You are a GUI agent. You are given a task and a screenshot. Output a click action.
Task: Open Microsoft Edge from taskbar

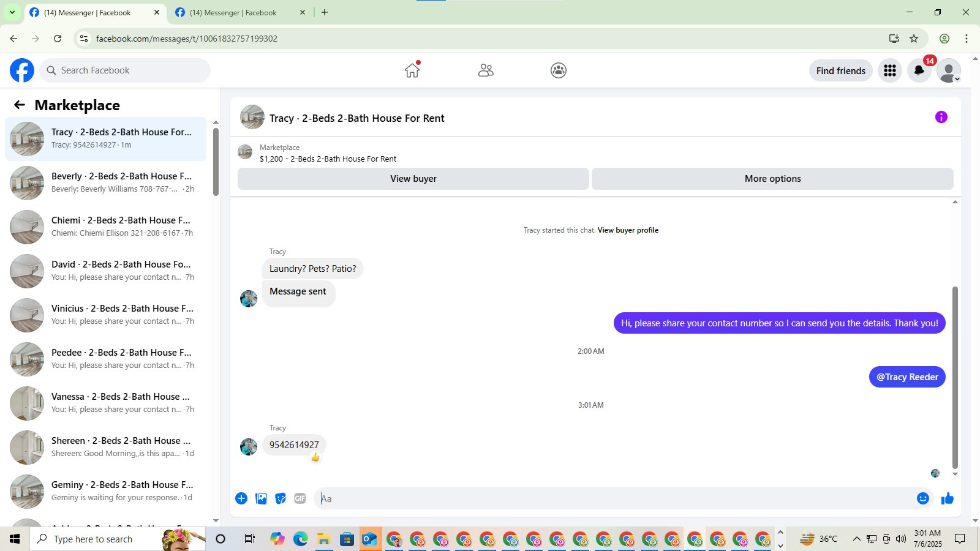point(301,539)
